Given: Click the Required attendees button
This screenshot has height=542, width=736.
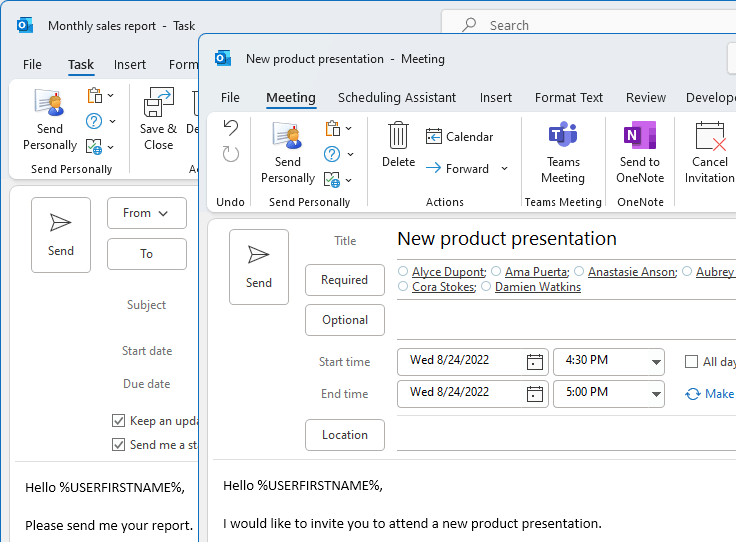Looking at the screenshot, I should [x=345, y=280].
